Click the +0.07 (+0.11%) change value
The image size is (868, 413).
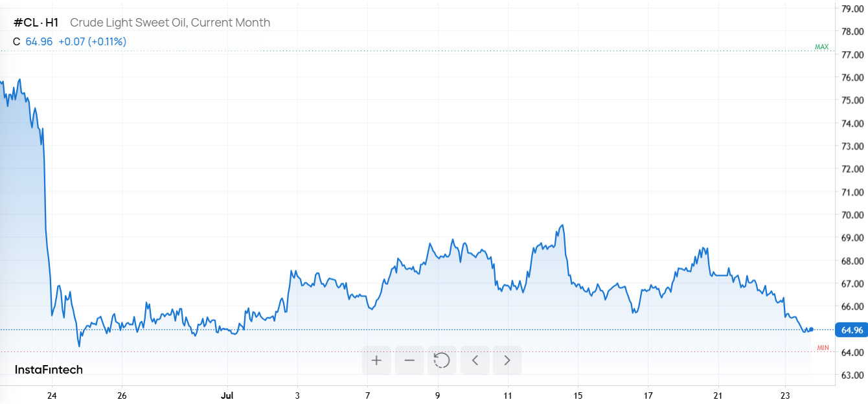tap(92, 41)
